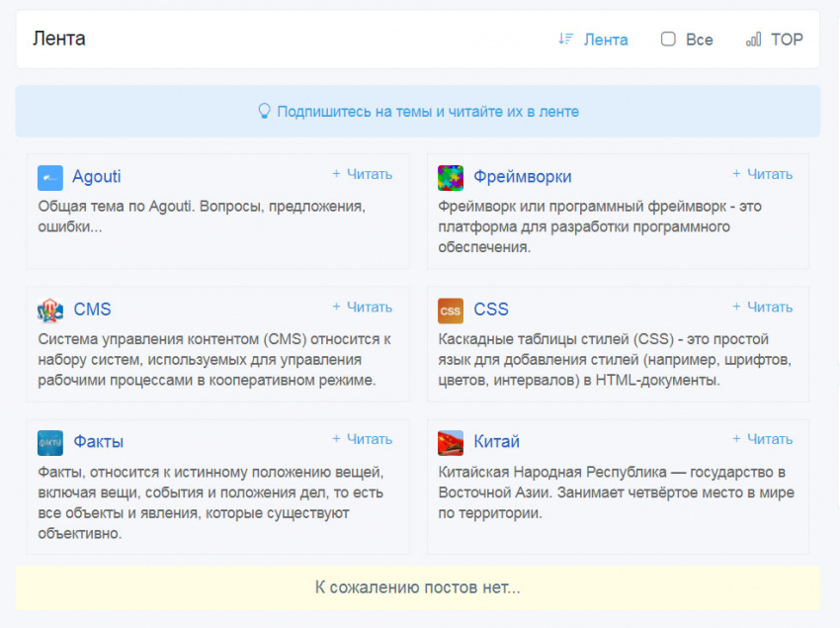Click the CMS topic icon

[50, 309]
